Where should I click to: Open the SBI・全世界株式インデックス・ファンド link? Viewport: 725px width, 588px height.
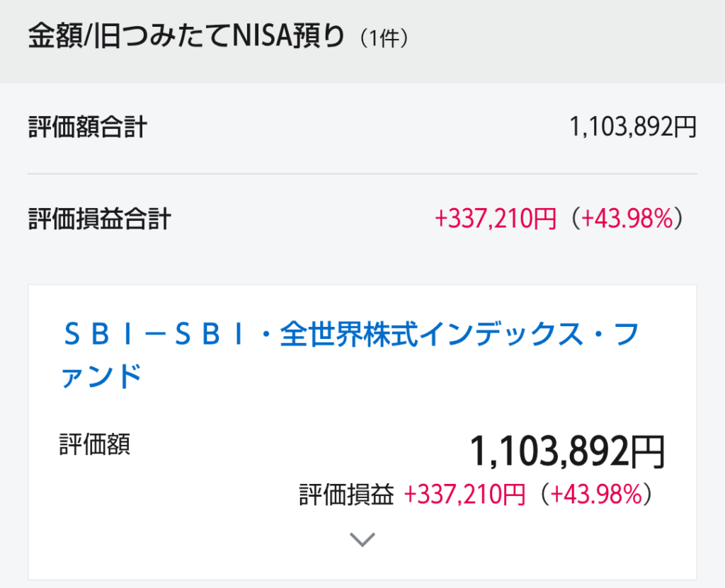[x=350, y=354]
